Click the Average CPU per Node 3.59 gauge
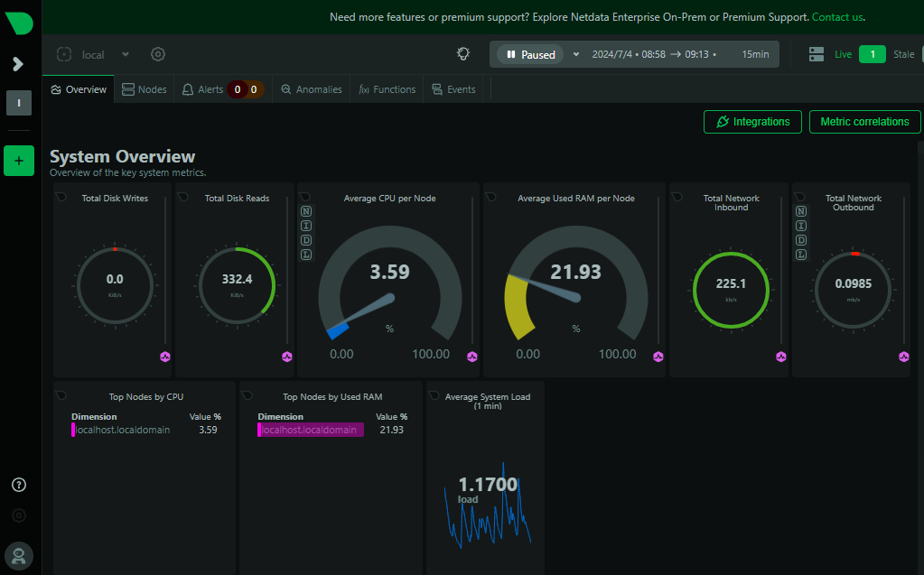 [x=389, y=284]
